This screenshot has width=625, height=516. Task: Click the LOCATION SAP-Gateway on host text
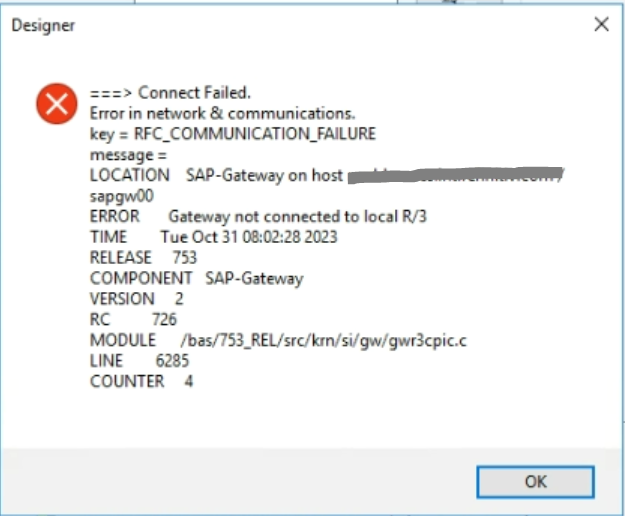click(x=216, y=175)
